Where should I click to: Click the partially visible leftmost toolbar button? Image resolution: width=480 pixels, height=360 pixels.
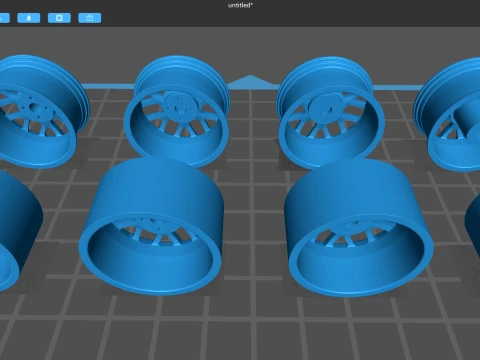pos(5,18)
